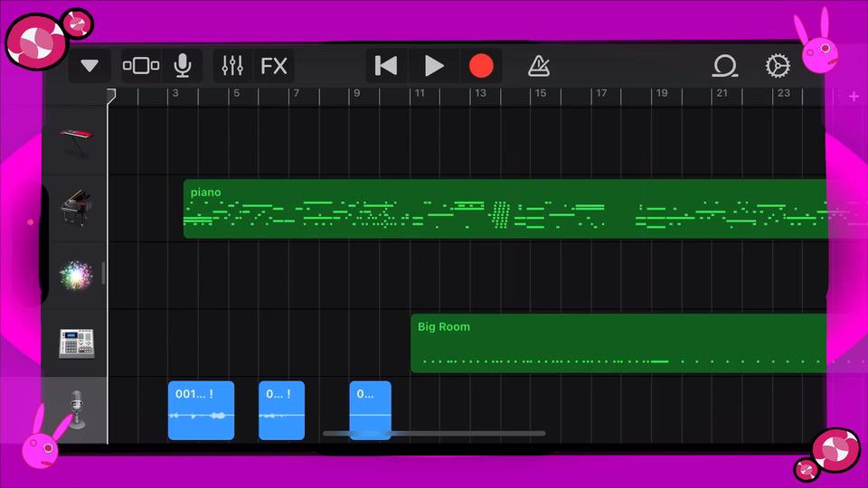The width and height of the screenshot is (868, 488).
Task: Open the track controls mixer sliders
Action: pyautogui.click(x=232, y=66)
